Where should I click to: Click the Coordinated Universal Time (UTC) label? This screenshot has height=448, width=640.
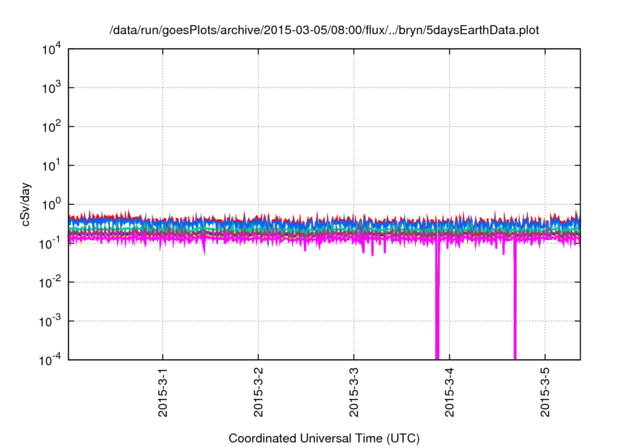324,438
